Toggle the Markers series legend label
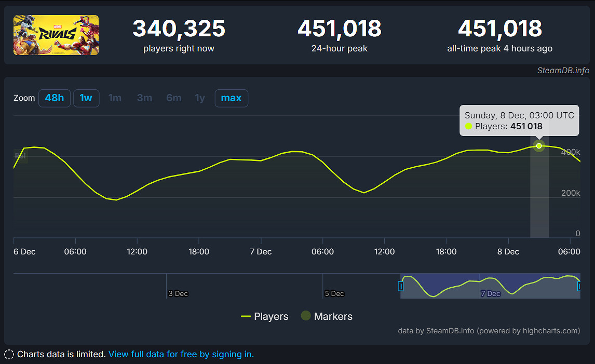The width and height of the screenshot is (595, 364). 333,316
